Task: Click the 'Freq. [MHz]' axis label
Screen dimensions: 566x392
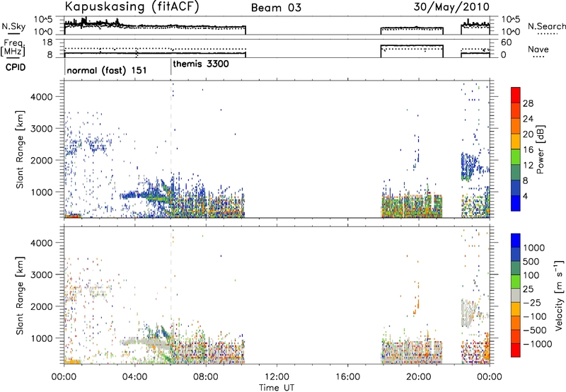Action: coord(13,48)
